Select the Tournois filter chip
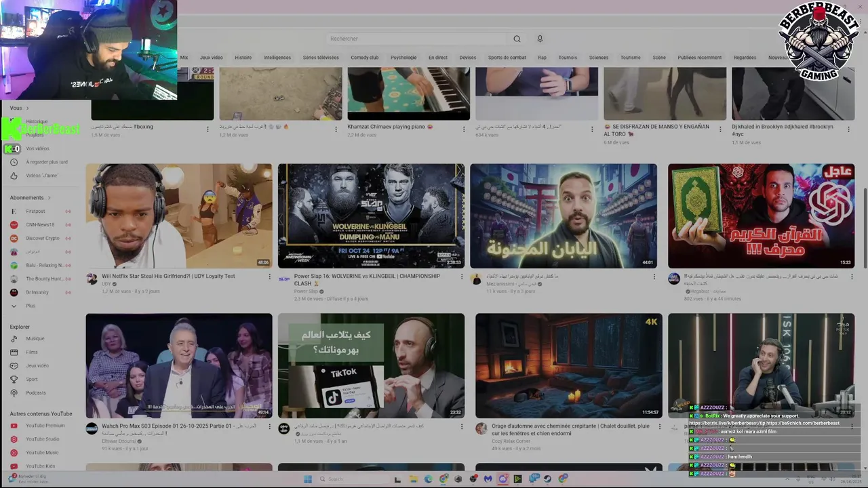The height and width of the screenshot is (488, 868). [568, 58]
